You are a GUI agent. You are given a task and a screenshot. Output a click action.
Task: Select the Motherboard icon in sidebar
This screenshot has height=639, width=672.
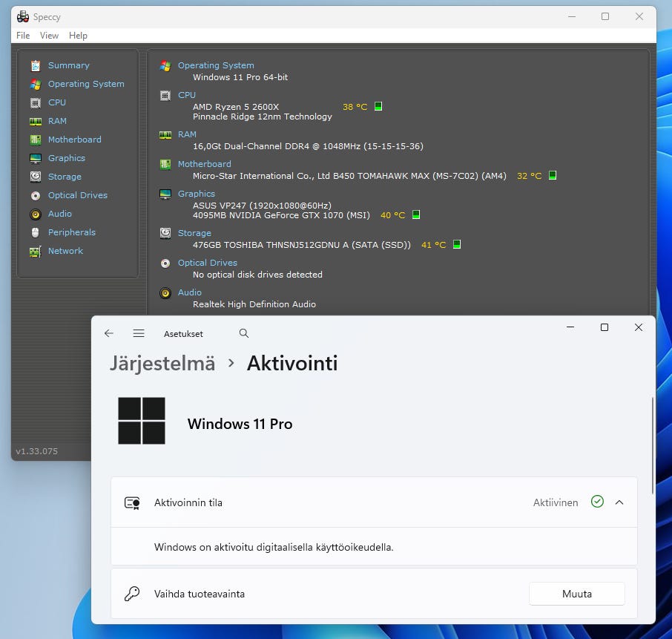(x=36, y=140)
